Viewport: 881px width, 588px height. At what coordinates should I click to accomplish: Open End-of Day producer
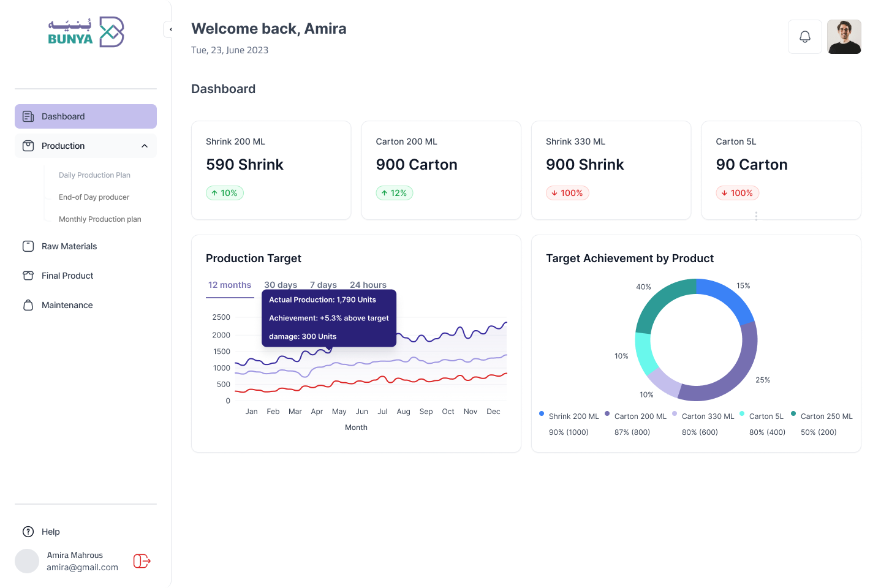[94, 197]
